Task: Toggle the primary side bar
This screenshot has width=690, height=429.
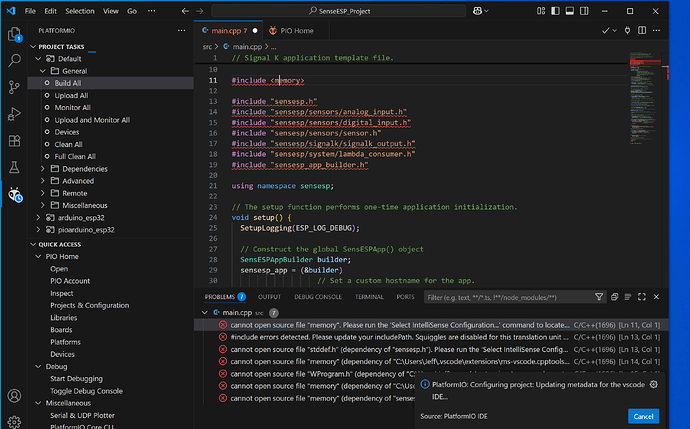Action: click(x=555, y=11)
